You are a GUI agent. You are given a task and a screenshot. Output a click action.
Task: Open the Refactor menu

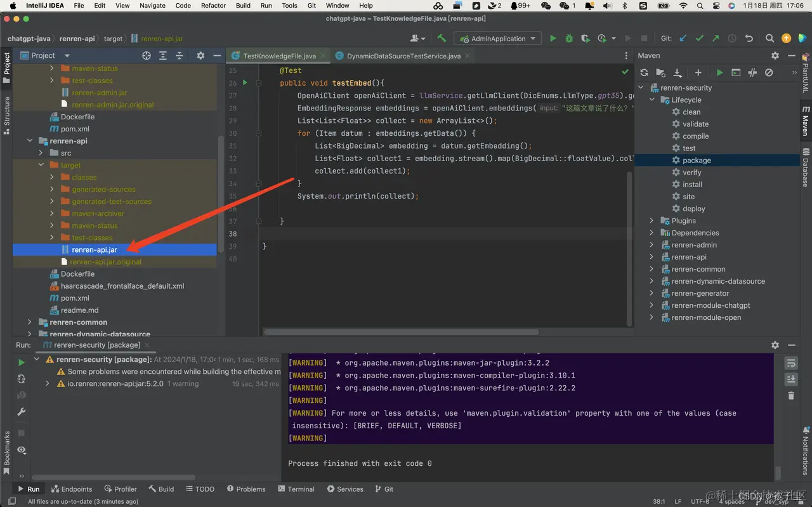pos(213,6)
